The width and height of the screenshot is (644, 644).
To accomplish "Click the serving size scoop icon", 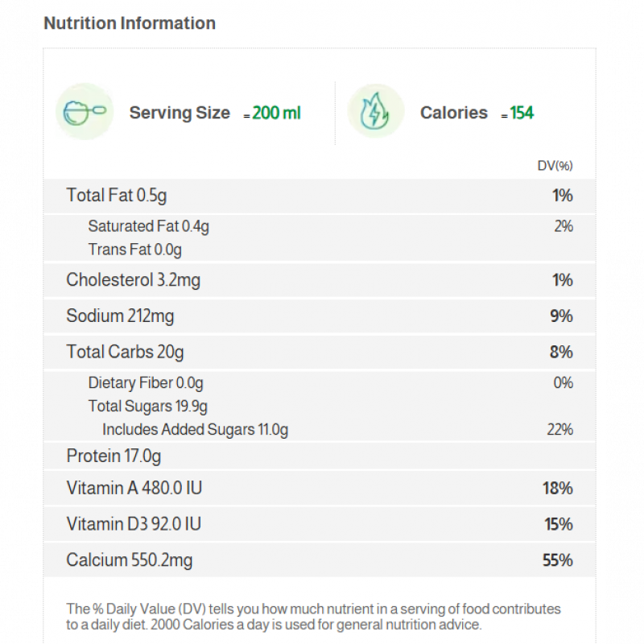I will (85, 112).
